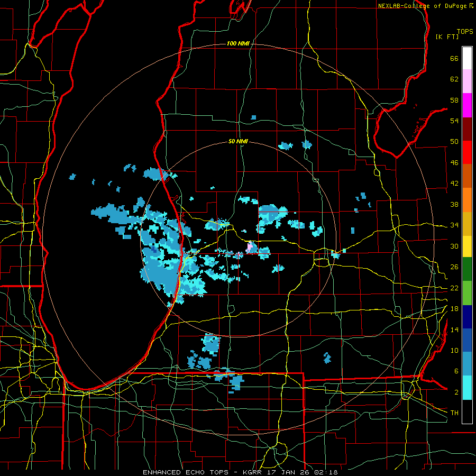Click the legend value '18'
Screen dimensions: 476x476
(x=454, y=309)
